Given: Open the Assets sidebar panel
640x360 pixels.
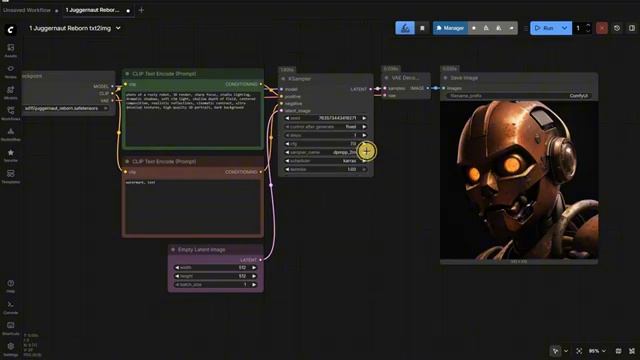Looking at the screenshot, I should [11, 51].
